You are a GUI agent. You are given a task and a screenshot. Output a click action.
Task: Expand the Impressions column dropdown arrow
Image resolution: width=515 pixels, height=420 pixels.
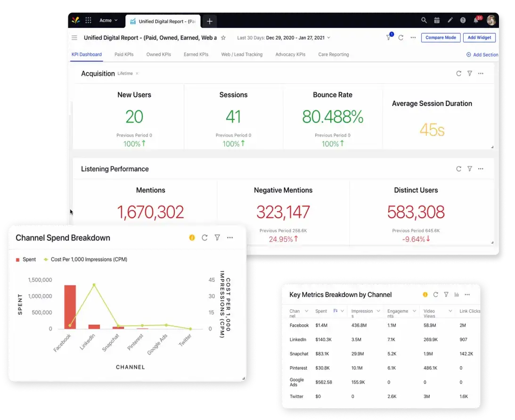[x=378, y=311]
